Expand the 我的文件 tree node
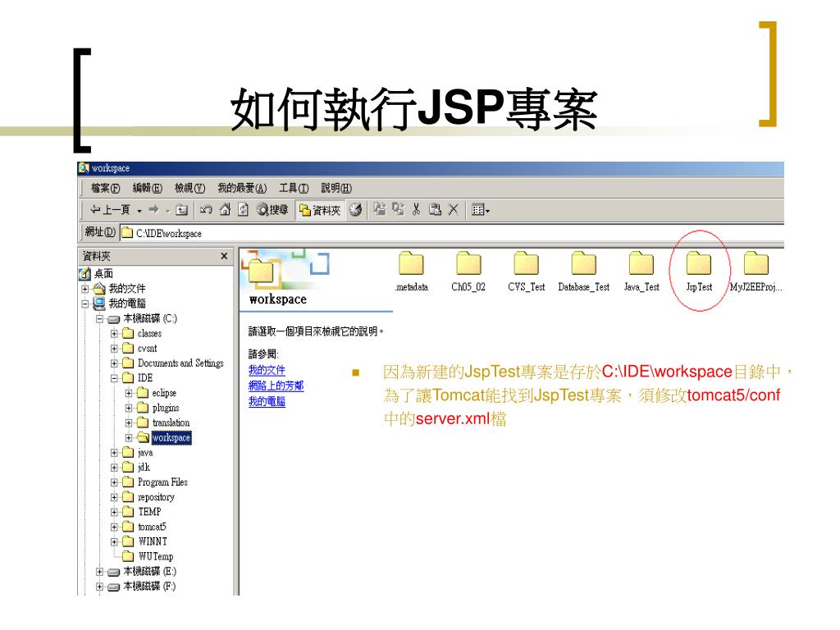The height and width of the screenshot is (630, 840). point(84,289)
